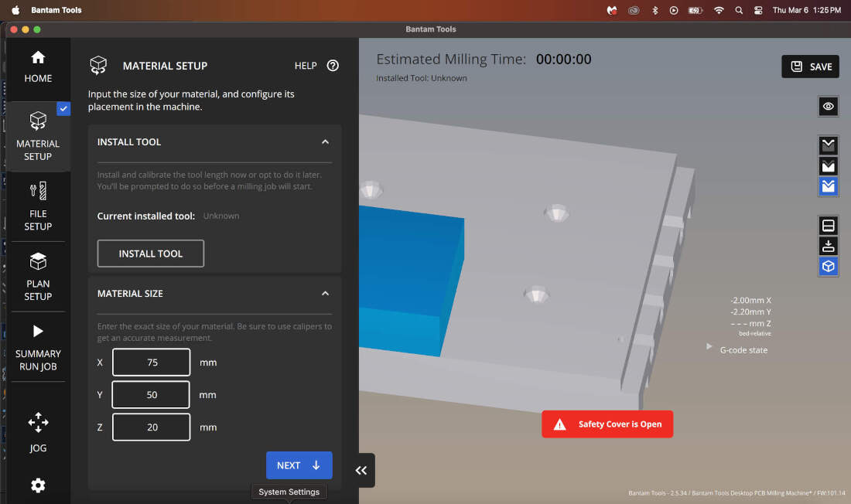The width and height of the screenshot is (851, 504).
Task: Select the first machine view icon
Action: (x=829, y=145)
